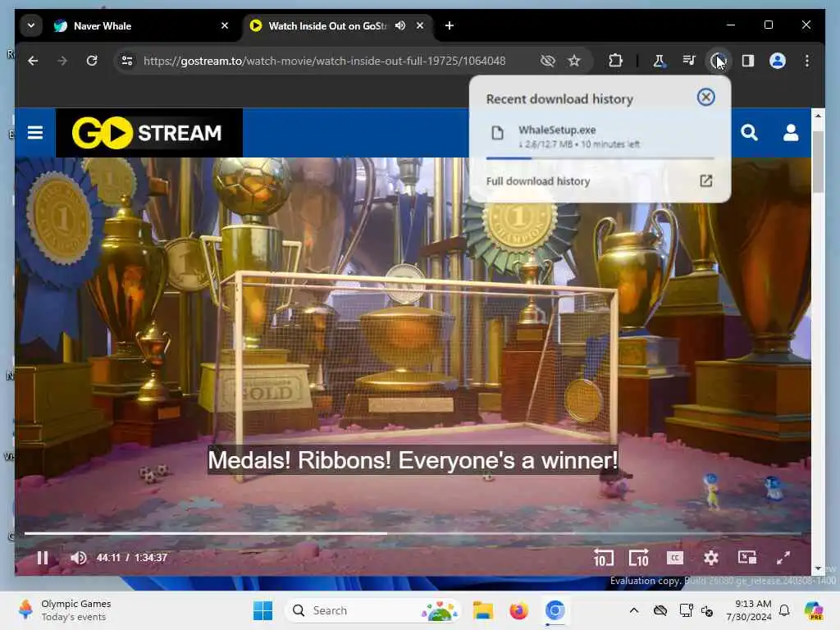Switch to the Naver Whale tab
Screen dimensions: 840x630
[x=141, y=25]
